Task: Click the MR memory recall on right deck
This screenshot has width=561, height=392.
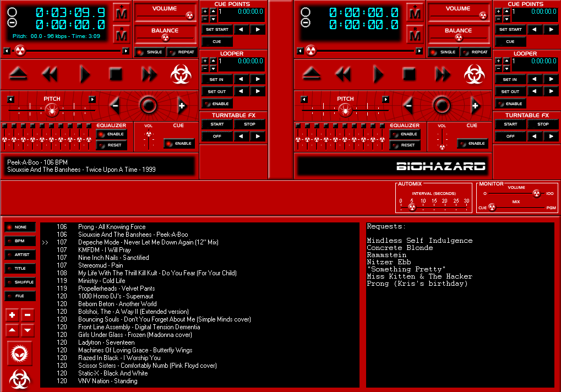Action: (415, 34)
